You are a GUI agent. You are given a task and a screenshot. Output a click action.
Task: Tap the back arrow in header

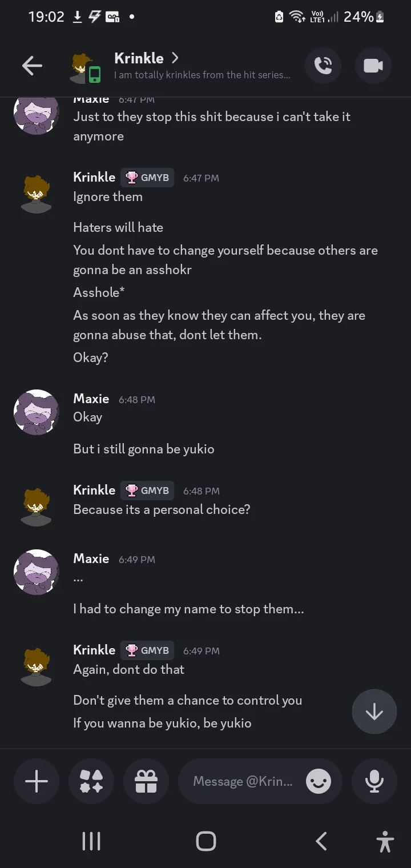pos(32,66)
